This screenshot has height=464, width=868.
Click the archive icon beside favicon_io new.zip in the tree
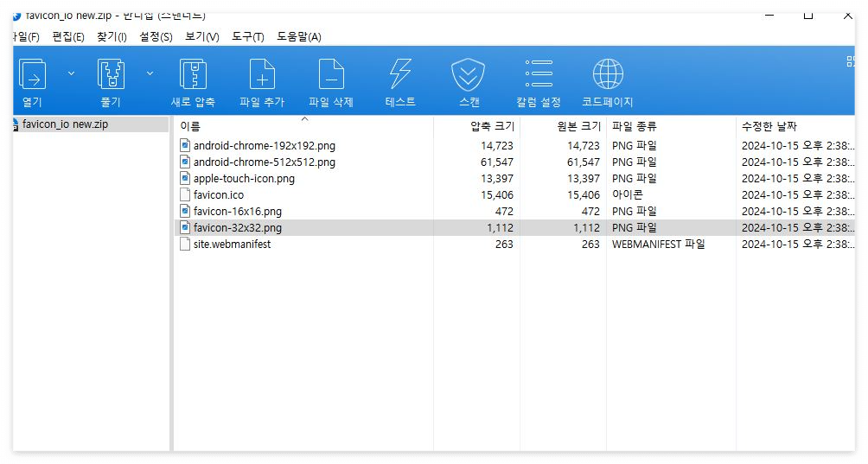pos(16,125)
